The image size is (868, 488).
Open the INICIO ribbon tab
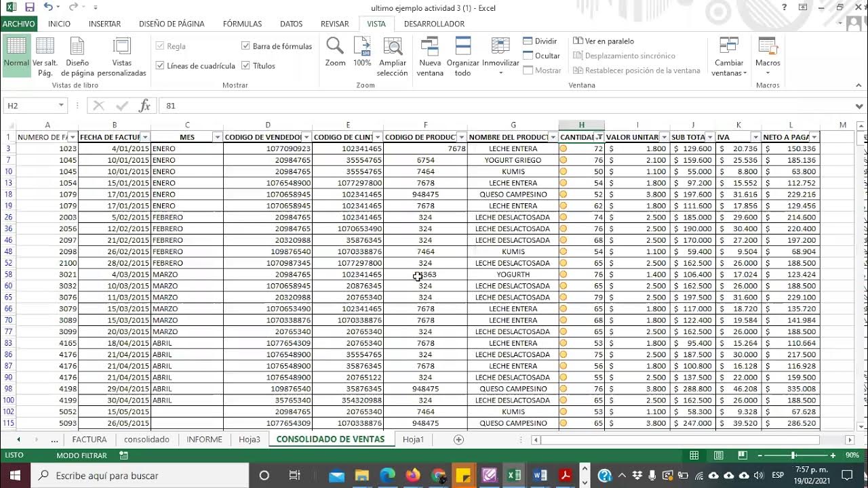tap(59, 24)
